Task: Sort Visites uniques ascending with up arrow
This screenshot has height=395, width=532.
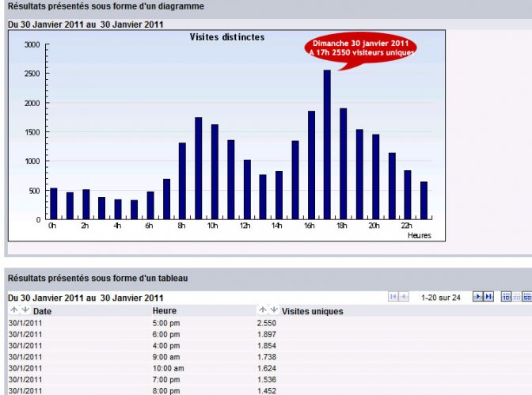Action: click(263, 310)
